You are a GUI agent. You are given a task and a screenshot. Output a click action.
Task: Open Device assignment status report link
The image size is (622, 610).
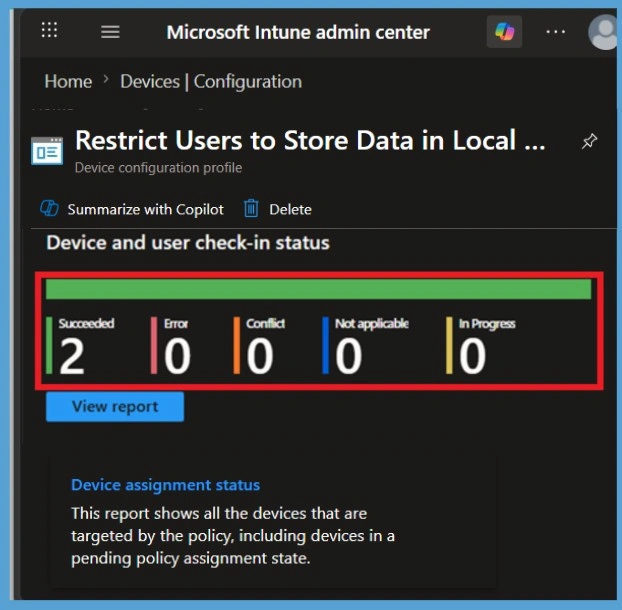[x=165, y=485]
